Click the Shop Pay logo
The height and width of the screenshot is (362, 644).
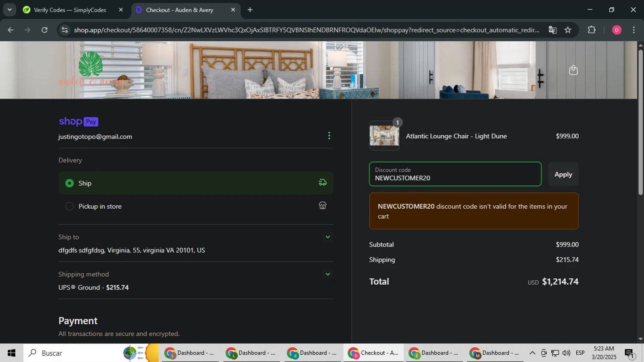[79, 122]
